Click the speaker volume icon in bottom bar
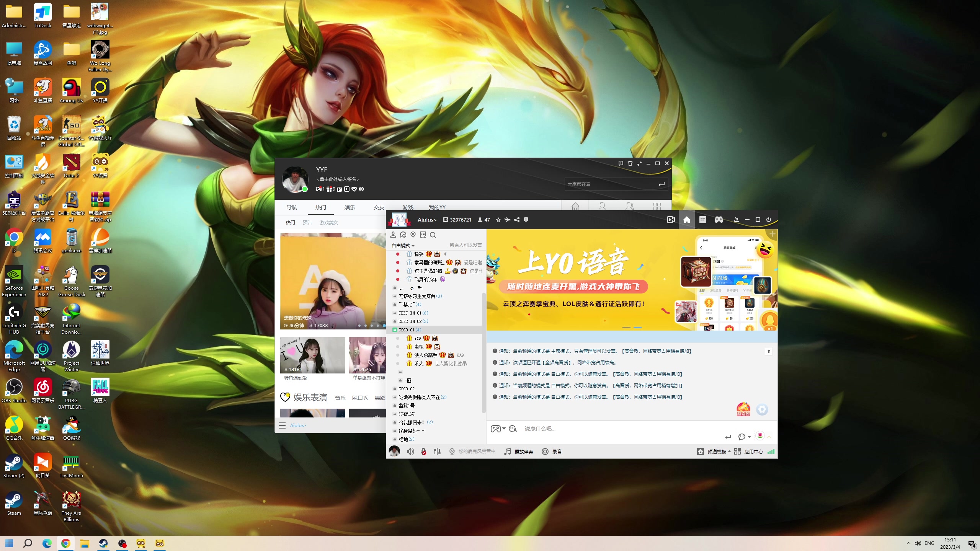Viewport: 980px width, 551px height. [x=410, y=452]
